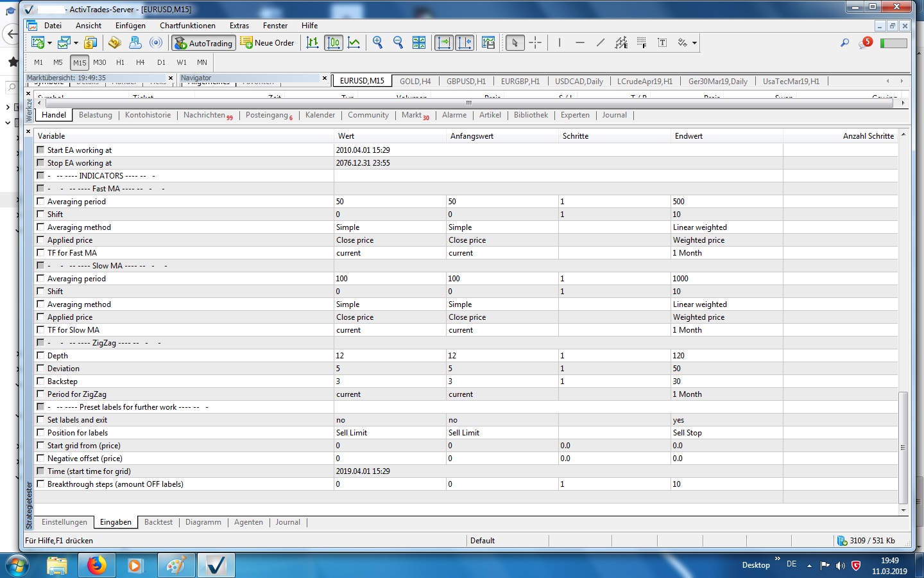Show the Navigator panel icon

114,43
